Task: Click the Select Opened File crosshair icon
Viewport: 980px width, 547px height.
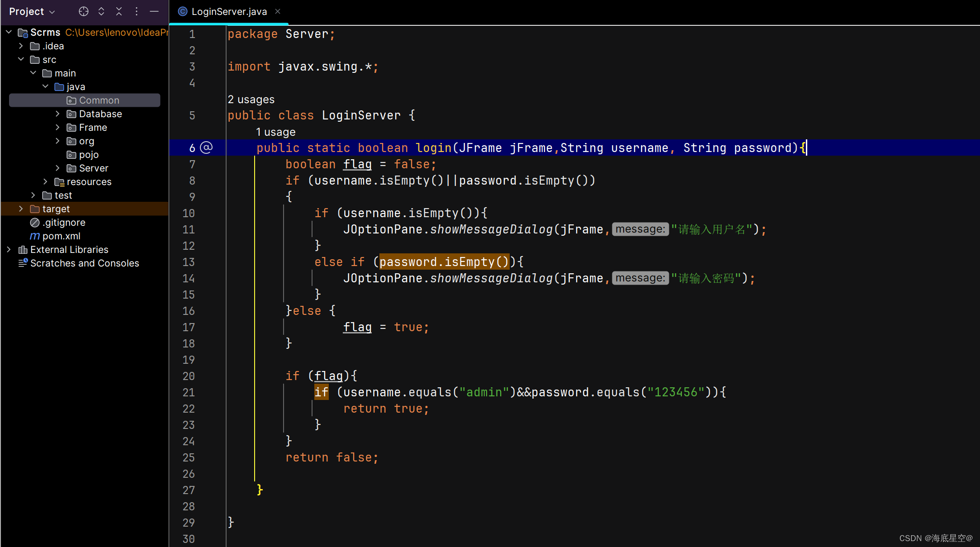Action: (84, 11)
